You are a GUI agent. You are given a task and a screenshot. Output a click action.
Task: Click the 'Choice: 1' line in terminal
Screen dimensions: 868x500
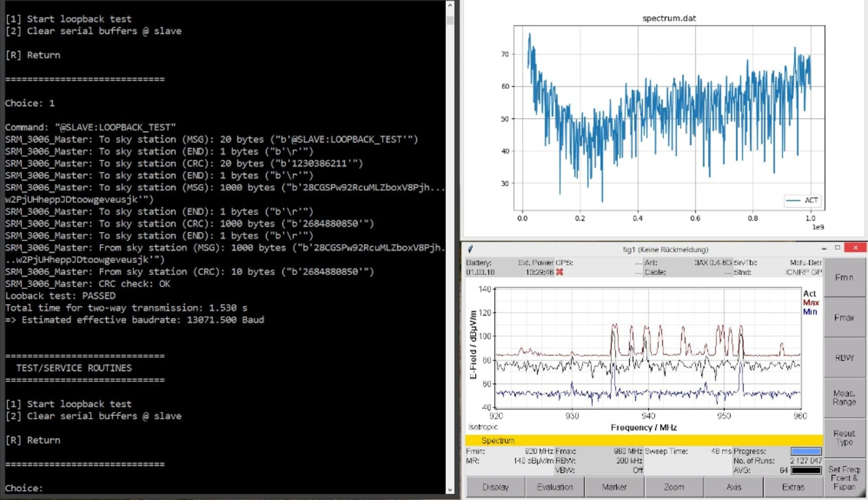(30, 103)
